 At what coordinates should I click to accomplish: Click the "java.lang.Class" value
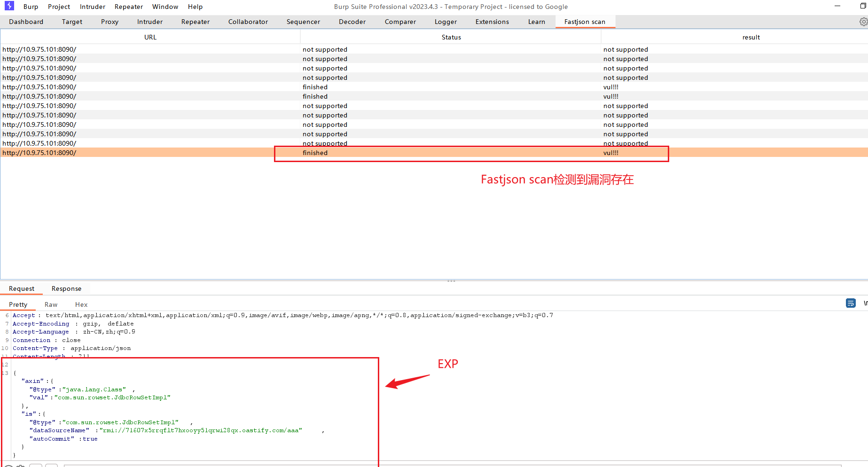94,389
